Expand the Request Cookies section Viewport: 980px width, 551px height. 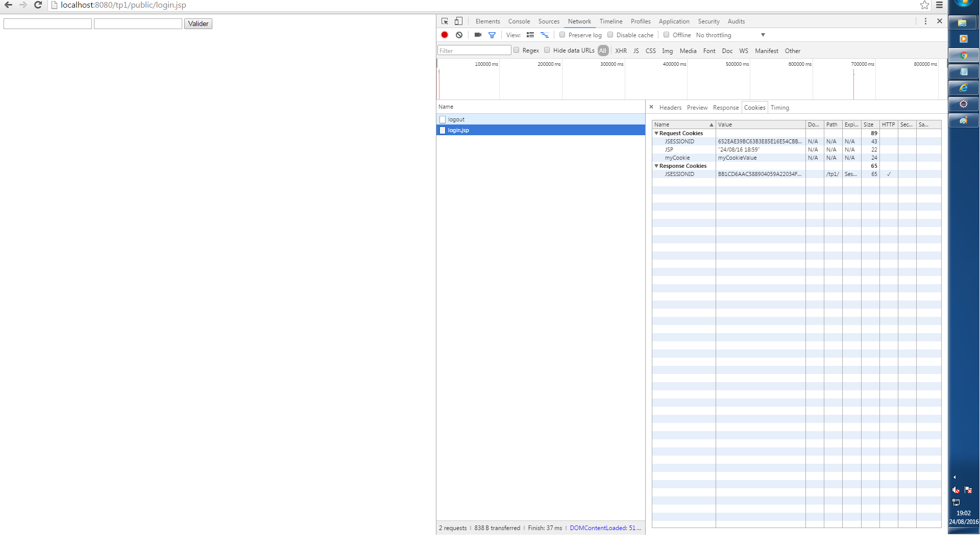[x=657, y=133]
